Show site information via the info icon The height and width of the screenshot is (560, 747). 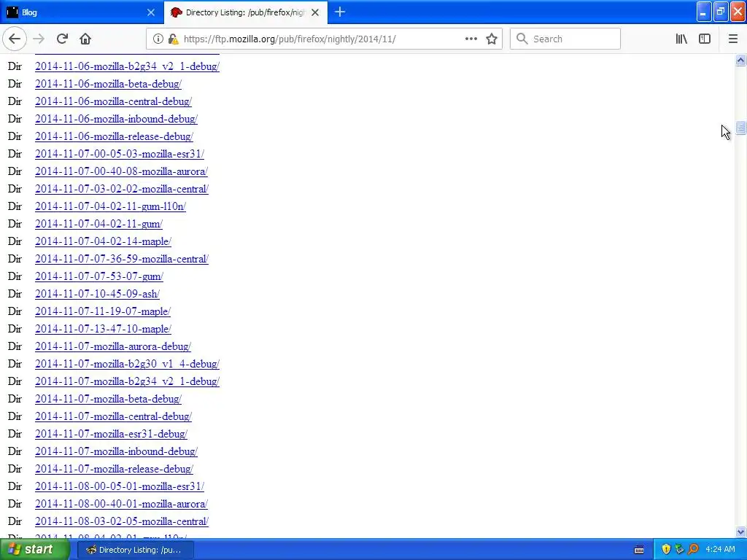(158, 39)
